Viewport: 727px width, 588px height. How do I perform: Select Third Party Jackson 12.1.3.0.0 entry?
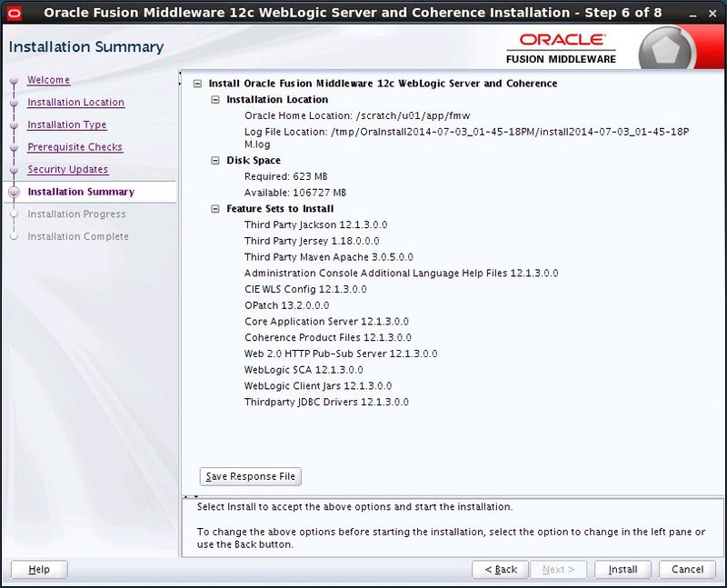tap(315, 224)
